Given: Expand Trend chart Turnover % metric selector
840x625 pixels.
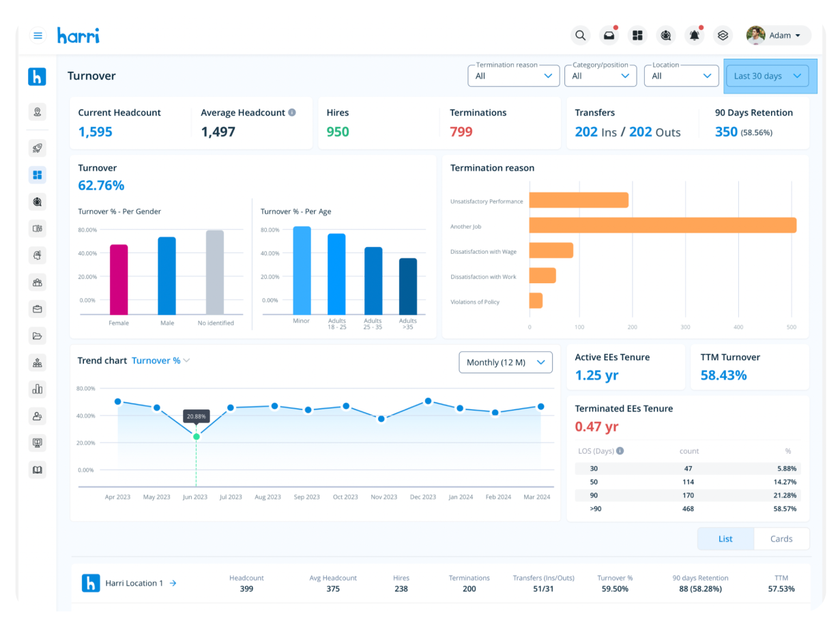Looking at the screenshot, I should point(160,360).
